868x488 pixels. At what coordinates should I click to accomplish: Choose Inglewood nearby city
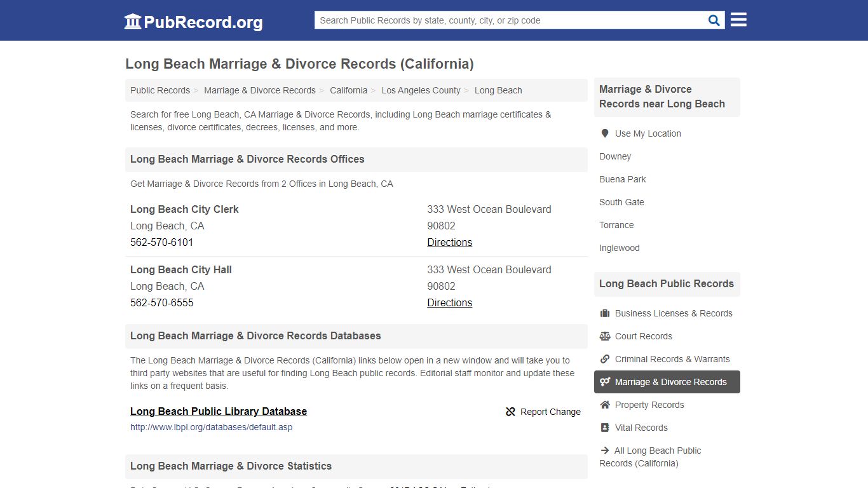point(619,248)
